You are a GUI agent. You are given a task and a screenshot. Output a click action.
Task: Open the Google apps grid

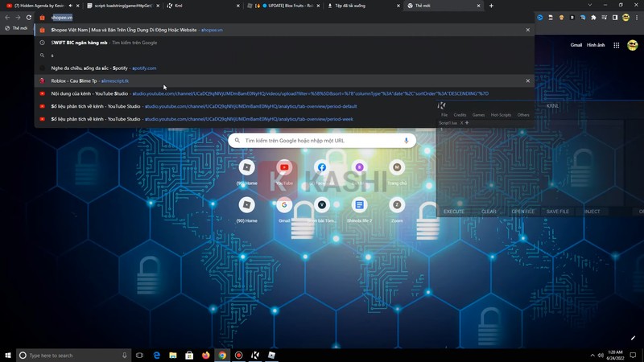tap(617, 45)
